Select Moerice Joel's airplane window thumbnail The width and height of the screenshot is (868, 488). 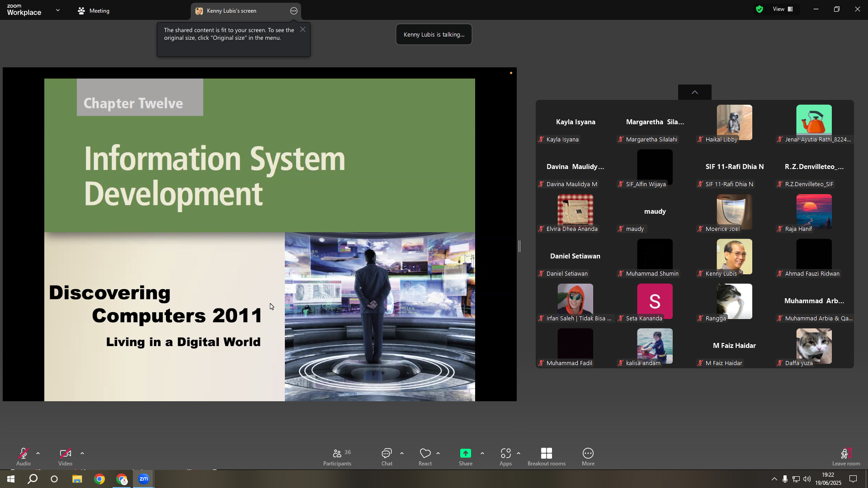coord(734,212)
